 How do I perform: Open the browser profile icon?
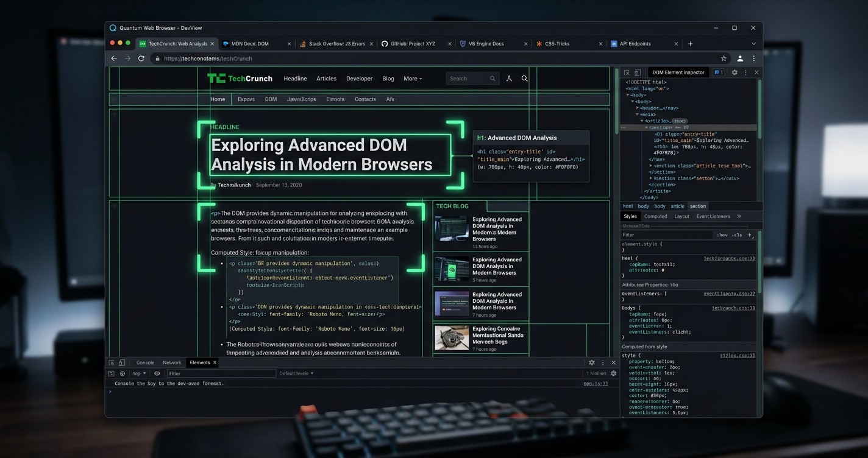[x=740, y=58]
